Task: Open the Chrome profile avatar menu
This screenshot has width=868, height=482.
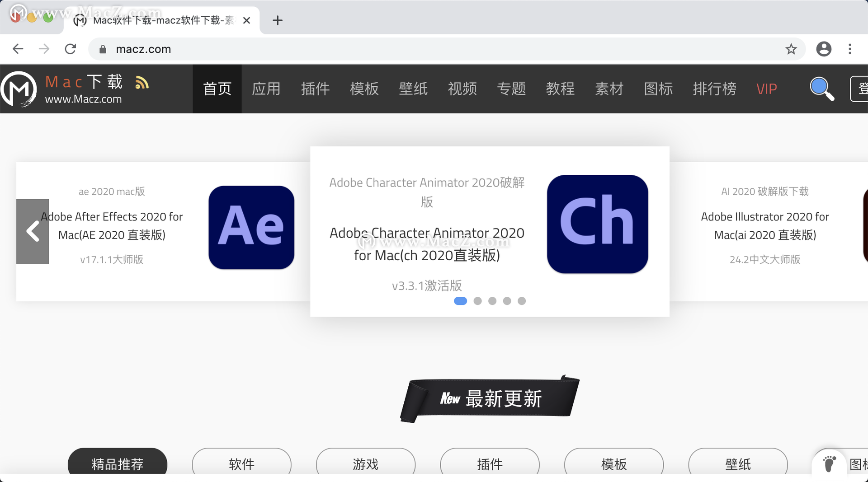Action: (x=824, y=49)
